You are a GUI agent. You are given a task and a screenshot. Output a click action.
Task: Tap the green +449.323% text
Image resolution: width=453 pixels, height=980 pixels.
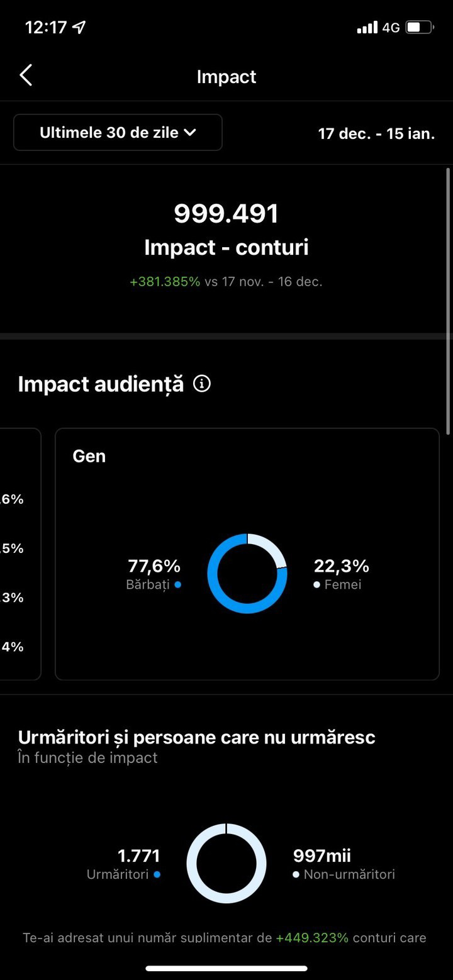(x=311, y=937)
